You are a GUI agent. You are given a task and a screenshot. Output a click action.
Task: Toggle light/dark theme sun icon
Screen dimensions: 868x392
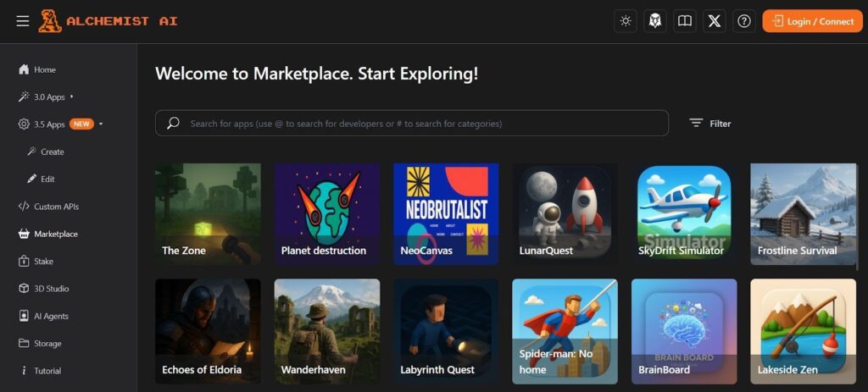tap(626, 21)
